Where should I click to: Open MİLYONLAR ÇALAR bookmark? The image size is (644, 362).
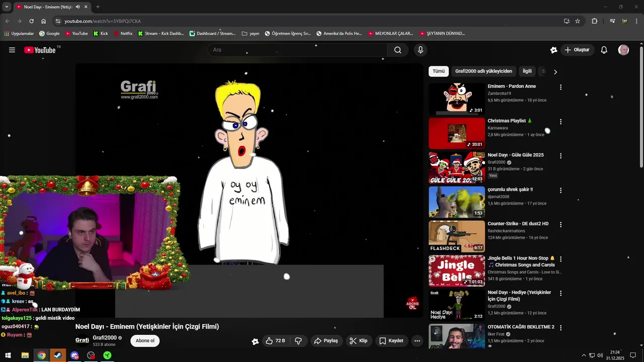pyautogui.click(x=390, y=34)
